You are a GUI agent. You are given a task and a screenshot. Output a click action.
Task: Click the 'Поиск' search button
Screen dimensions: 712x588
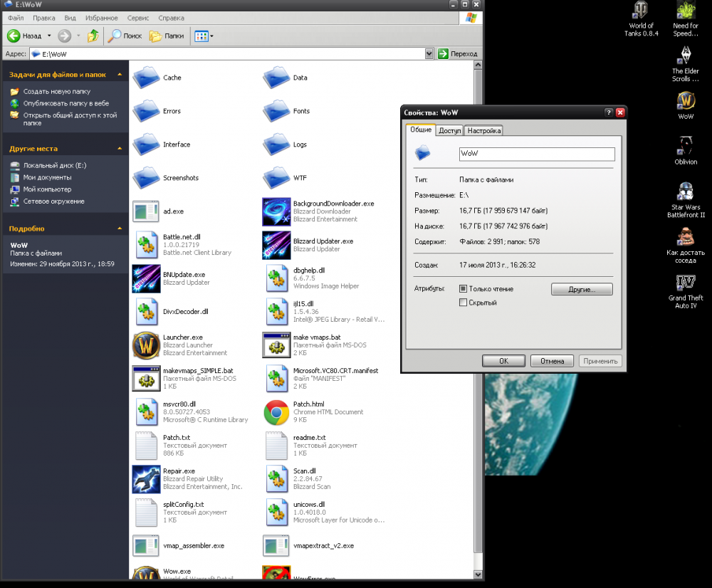[x=125, y=36]
